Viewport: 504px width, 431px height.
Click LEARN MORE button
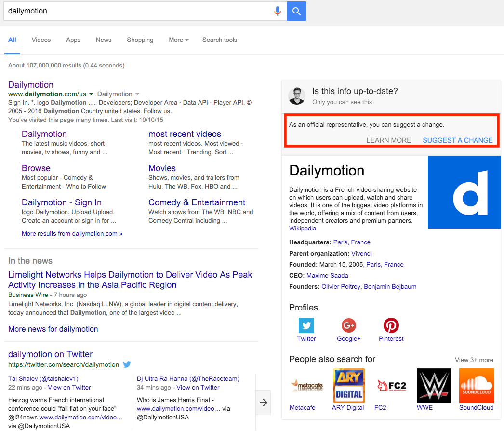point(389,140)
